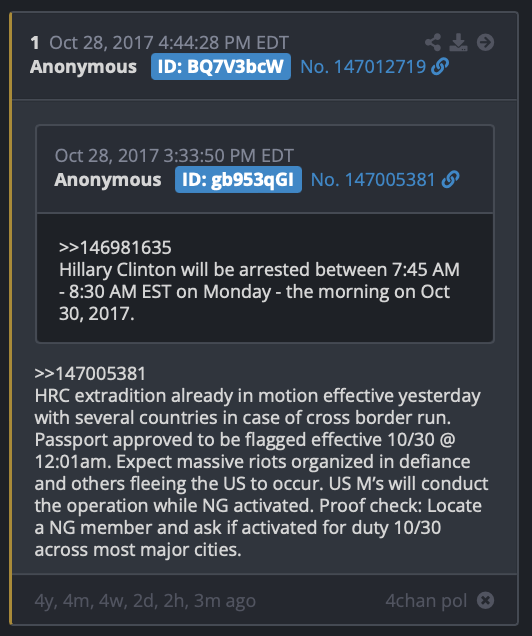Follow the >>147005381 reply reference
This screenshot has width=532, height=636.
pos(90,374)
